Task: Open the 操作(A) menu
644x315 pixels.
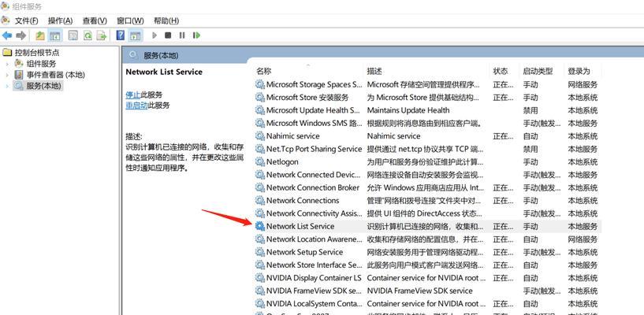Action: point(60,20)
